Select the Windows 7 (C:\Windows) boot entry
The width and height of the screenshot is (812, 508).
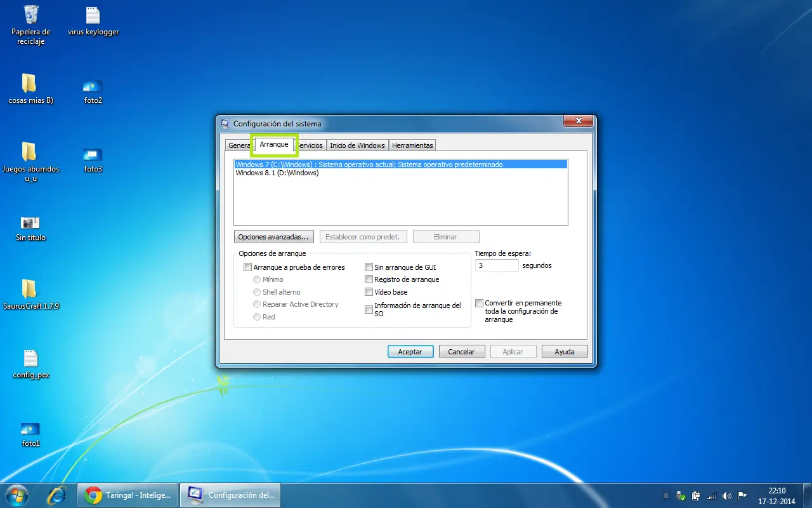tap(400, 164)
